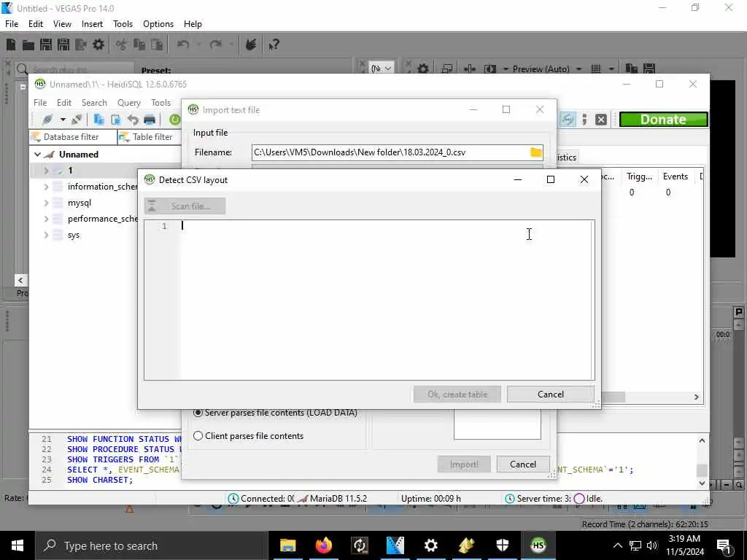The height and width of the screenshot is (560, 747).
Task: Open VEGAS preview grid overlays dropdown
Action: (611, 69)
